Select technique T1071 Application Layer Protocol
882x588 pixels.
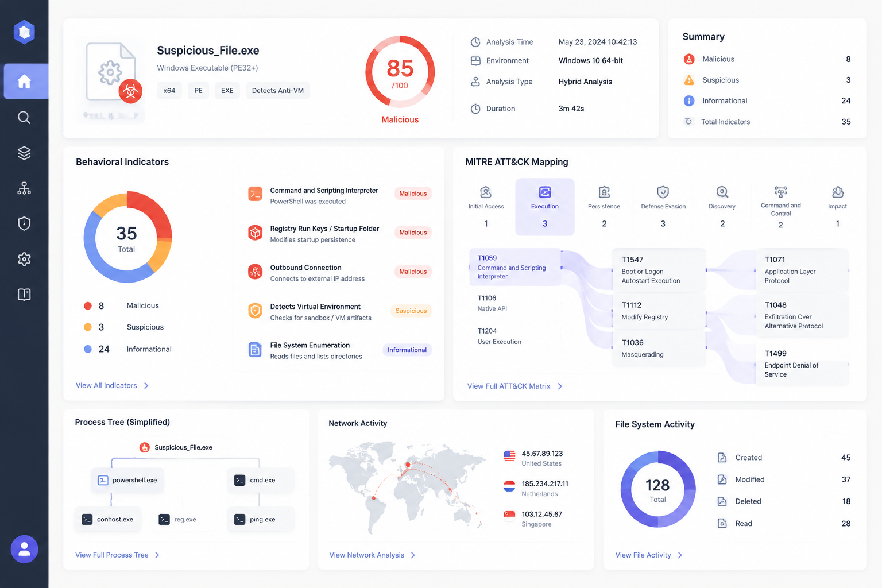point(802,270)
